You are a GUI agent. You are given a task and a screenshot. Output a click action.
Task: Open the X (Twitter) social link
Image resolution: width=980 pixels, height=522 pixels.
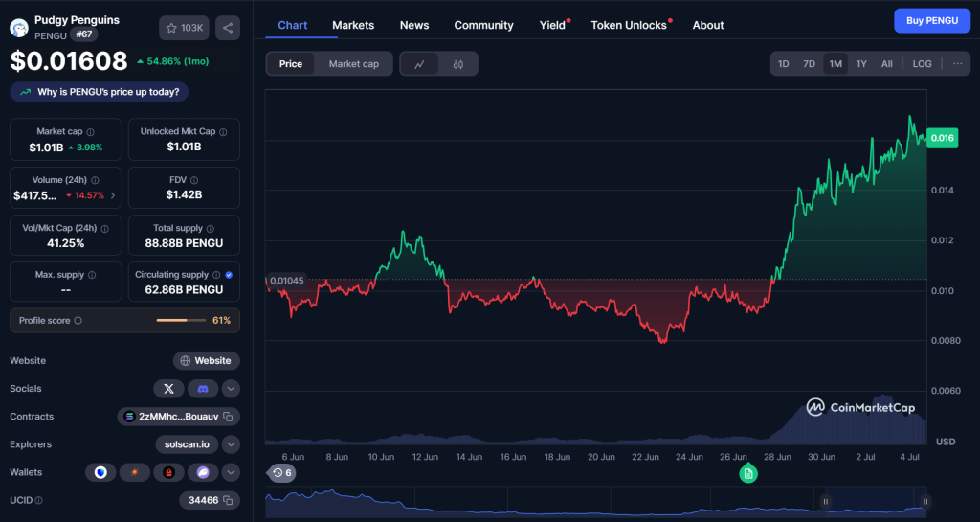(x=168, y=389)
